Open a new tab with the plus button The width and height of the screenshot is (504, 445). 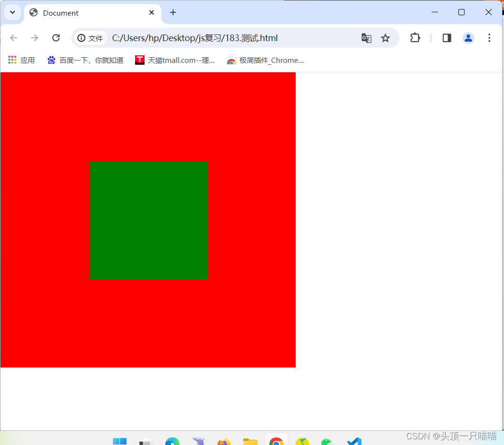(173, 13)
